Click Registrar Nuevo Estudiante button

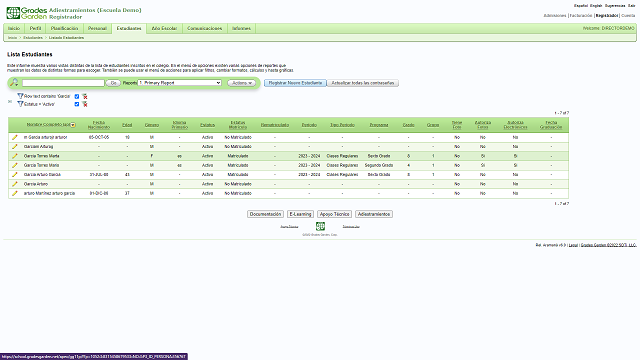tap(295, 83)
